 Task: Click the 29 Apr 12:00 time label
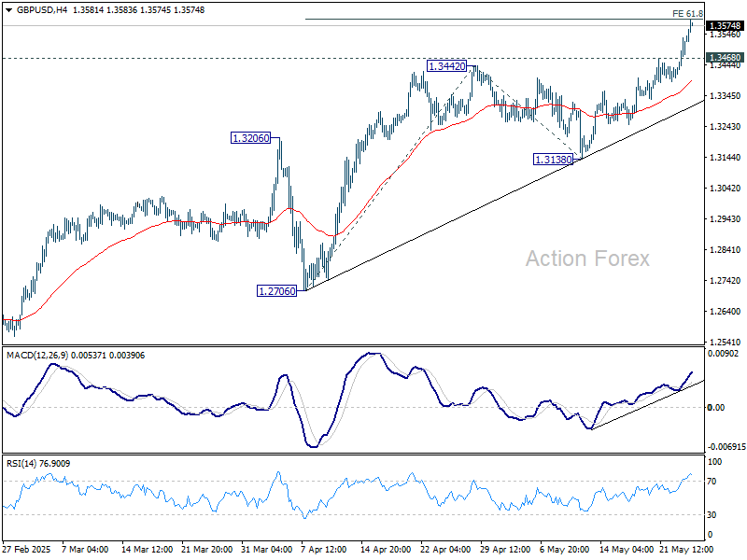coord(505,549)
